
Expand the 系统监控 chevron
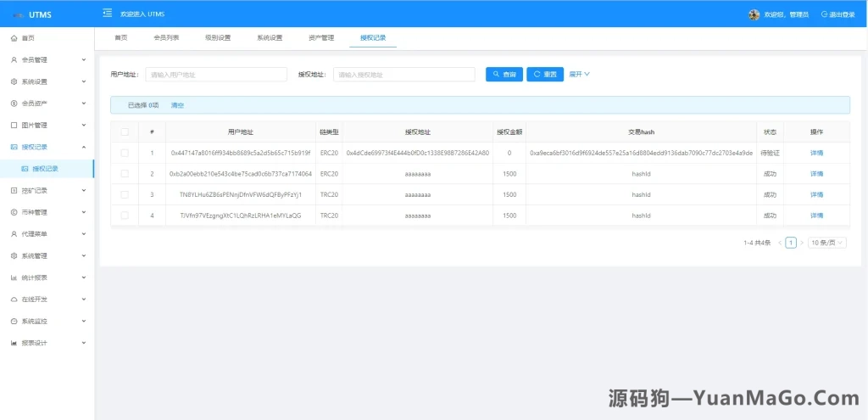[x=84, y=322]
